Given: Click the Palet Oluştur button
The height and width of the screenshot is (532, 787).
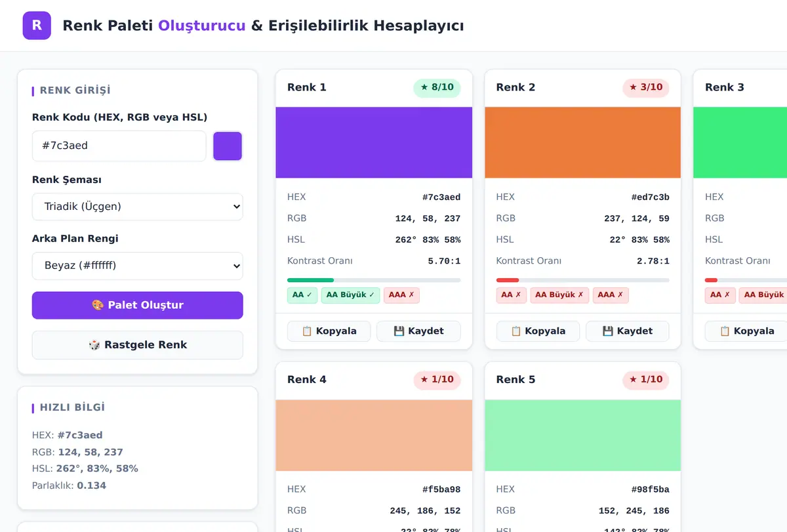Looking at the screenshot, I should pyautogui.click(x=138, y=305).
